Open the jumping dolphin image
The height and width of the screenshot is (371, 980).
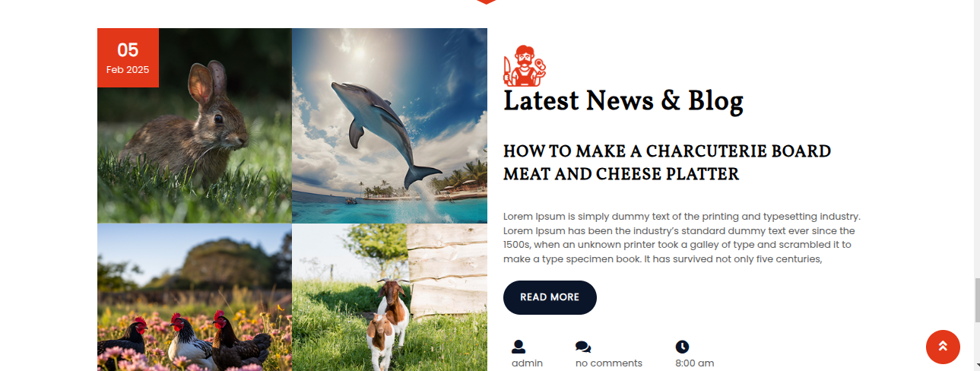[389, 125]
